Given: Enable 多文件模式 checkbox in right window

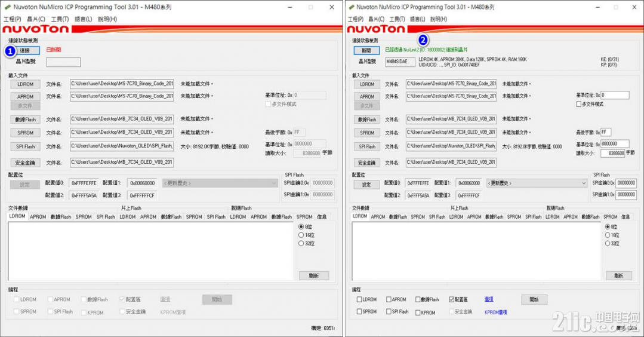Looking at the screenshot, I should click(x=579, y=105).
